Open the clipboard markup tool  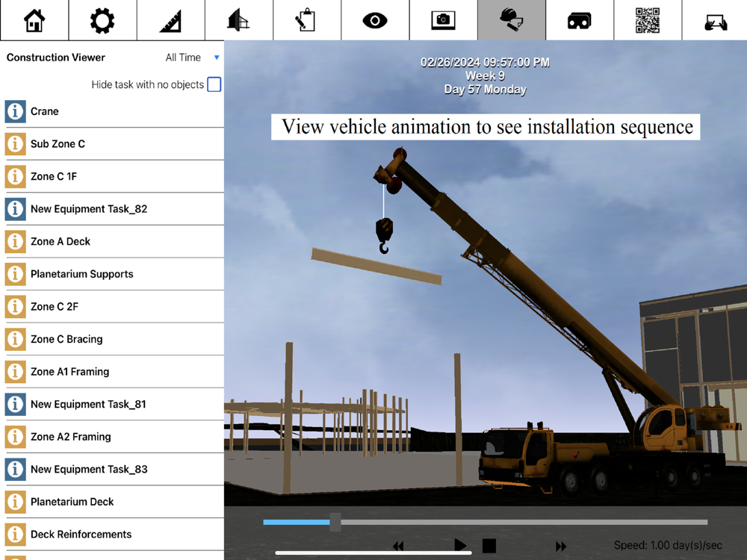click(307, 20)
